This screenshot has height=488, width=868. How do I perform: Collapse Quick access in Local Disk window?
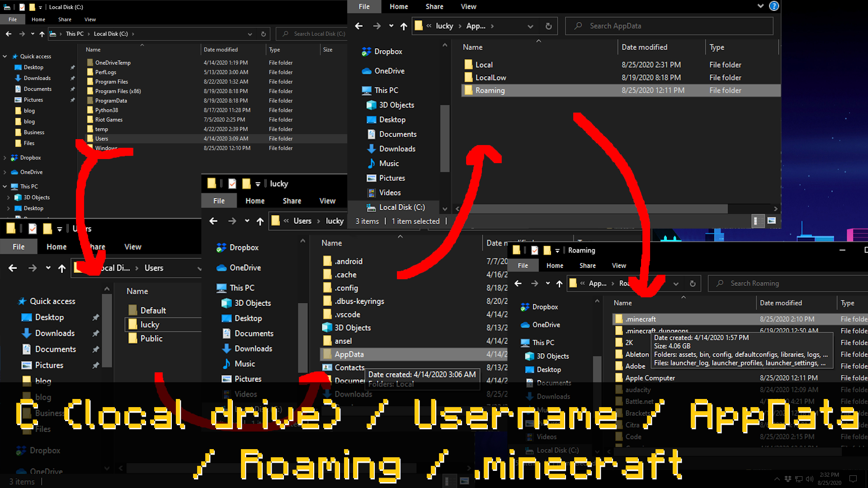(5, 56)
